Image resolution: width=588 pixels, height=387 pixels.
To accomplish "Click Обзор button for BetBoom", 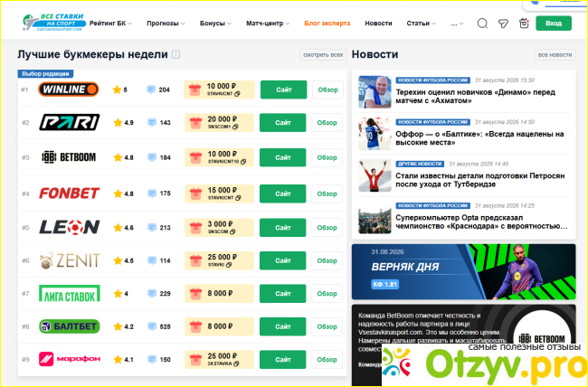I will click(327, 157).
